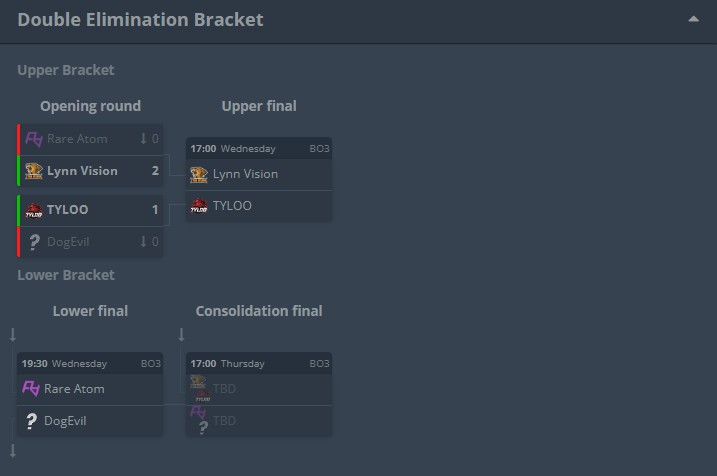Click the first TBD slot in consolidation final
Viewport: 717px width, 476px height.
(224, 389)
